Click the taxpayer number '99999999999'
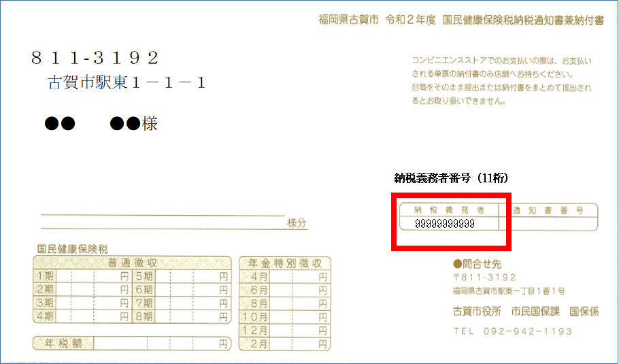The width and height of the screenshot is (619, 364). tap(445, 224)
